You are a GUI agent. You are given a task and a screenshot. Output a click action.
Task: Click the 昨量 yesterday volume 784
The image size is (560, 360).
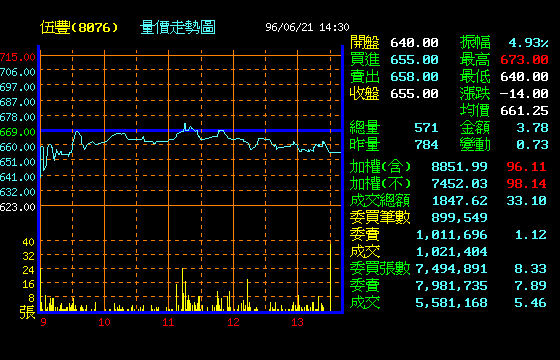coord(426,145)
